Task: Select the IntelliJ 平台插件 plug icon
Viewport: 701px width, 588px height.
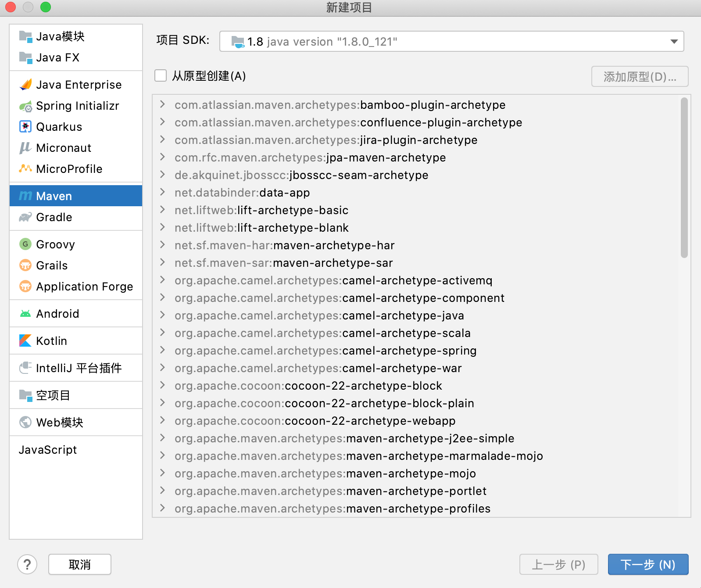Action: [25, 368]
